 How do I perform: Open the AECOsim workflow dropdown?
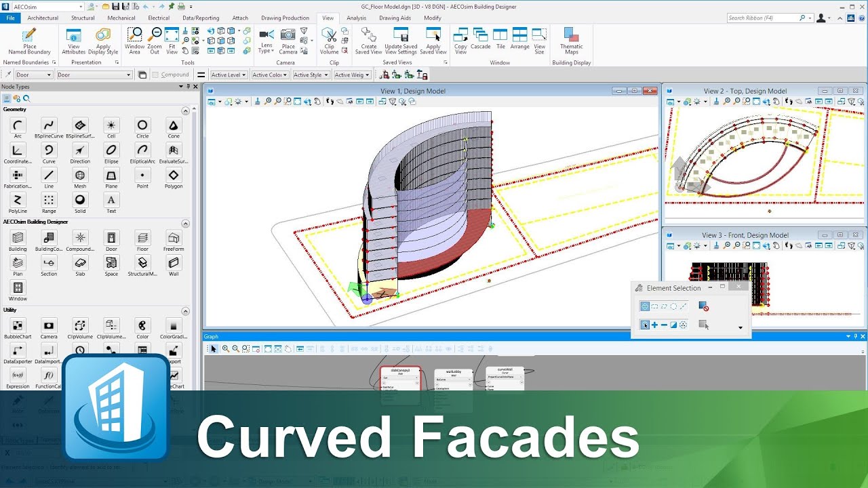point(47,7)
